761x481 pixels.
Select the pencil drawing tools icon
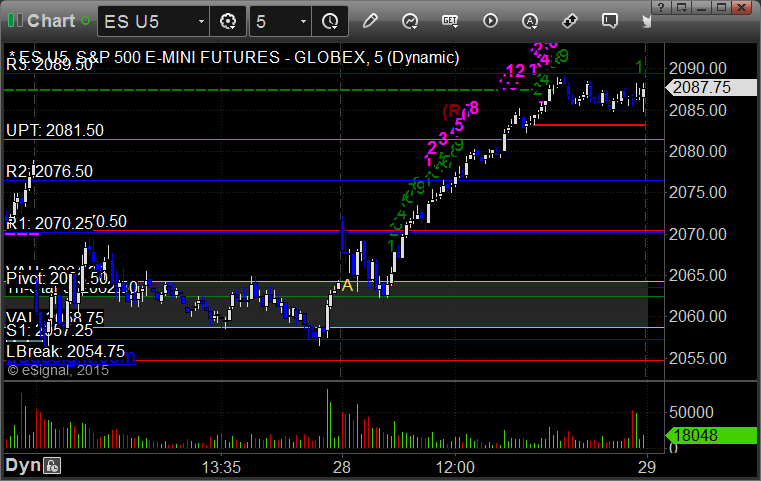click(370, 21)
